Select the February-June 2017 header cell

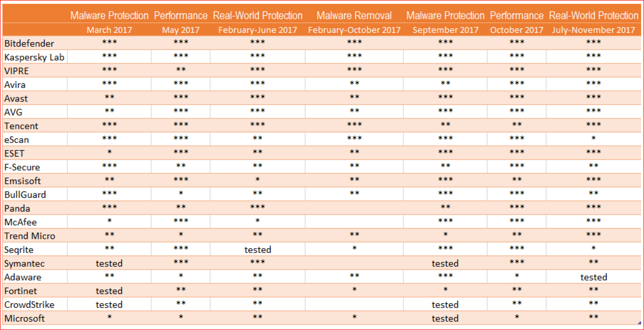(x=257, y=30)
